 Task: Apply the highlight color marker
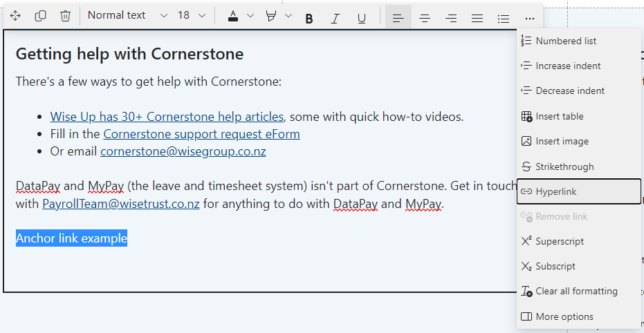click(x=271, y=17)
